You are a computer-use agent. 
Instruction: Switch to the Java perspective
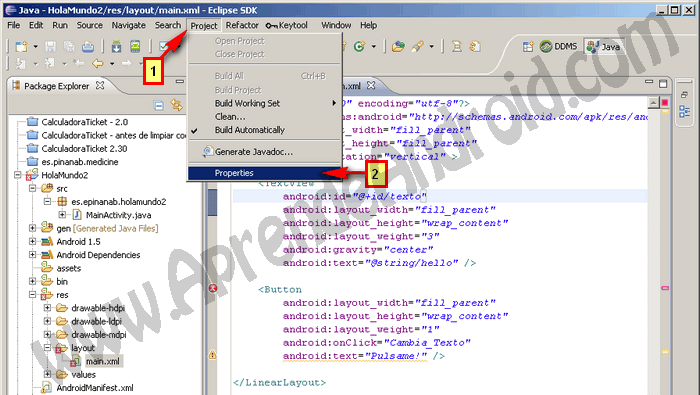pyautogui.click(x=604, y=47)
